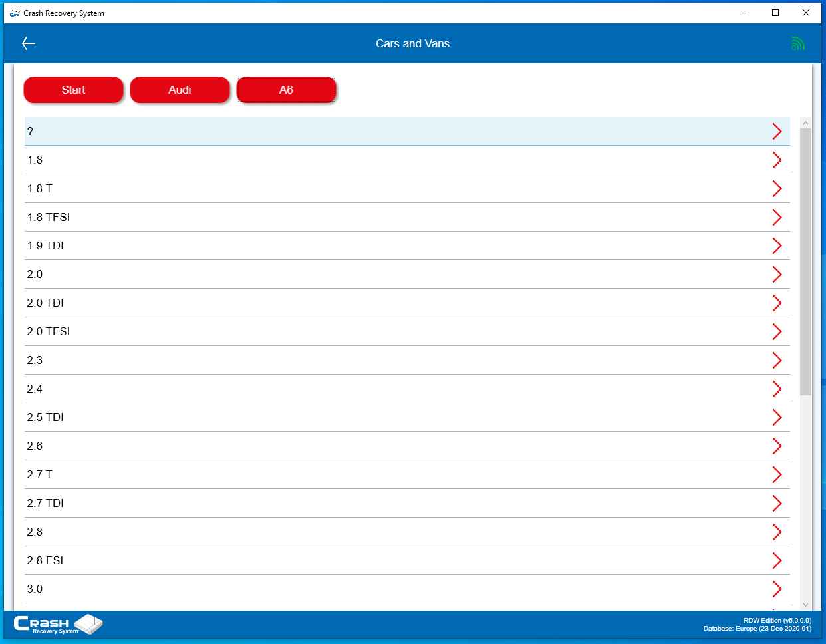Select the '1.8 T' engine entry
Viewport: 826px width, 644px height.
[407, 188]
